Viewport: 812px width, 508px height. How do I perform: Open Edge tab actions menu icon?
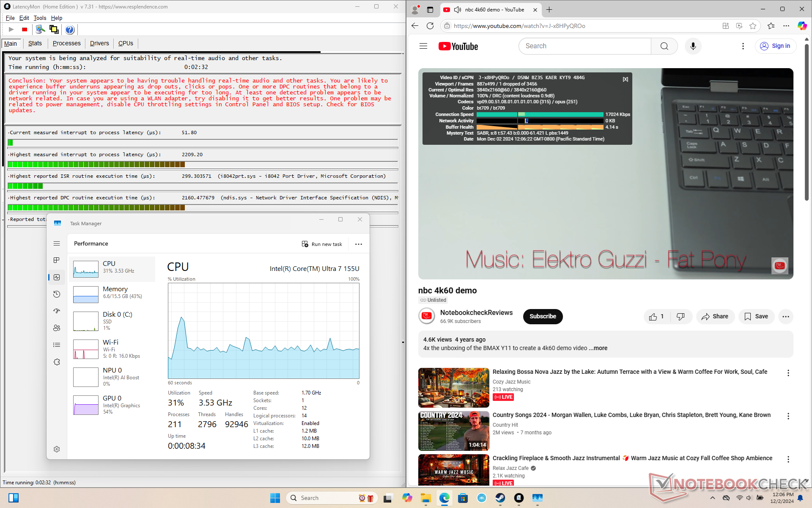tap(430, 10)
